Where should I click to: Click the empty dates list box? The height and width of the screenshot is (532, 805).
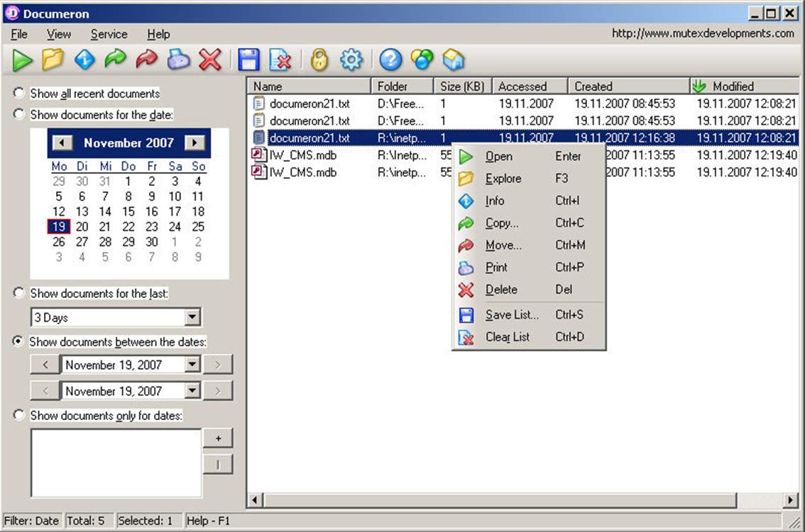[116, 462]
